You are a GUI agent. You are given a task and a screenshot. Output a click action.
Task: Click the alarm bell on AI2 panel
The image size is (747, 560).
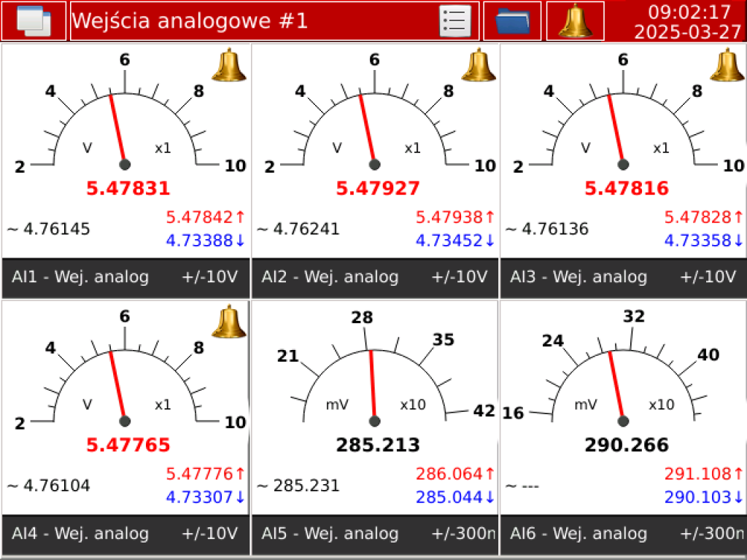[479, 65]
